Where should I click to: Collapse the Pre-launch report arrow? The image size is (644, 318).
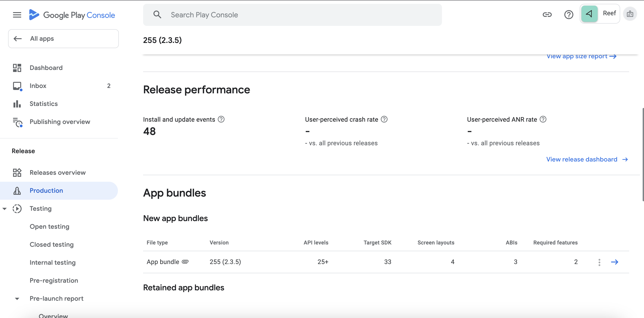coord(17,299)
